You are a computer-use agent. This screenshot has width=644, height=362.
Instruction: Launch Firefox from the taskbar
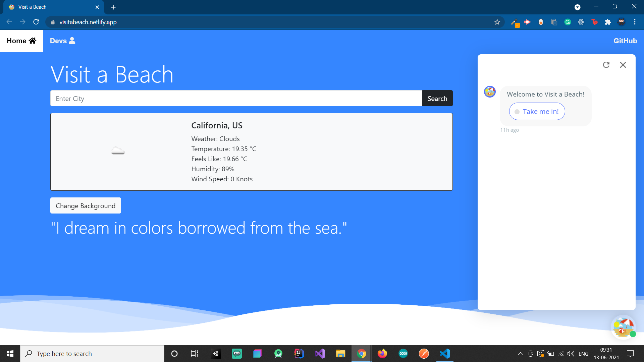382,354
